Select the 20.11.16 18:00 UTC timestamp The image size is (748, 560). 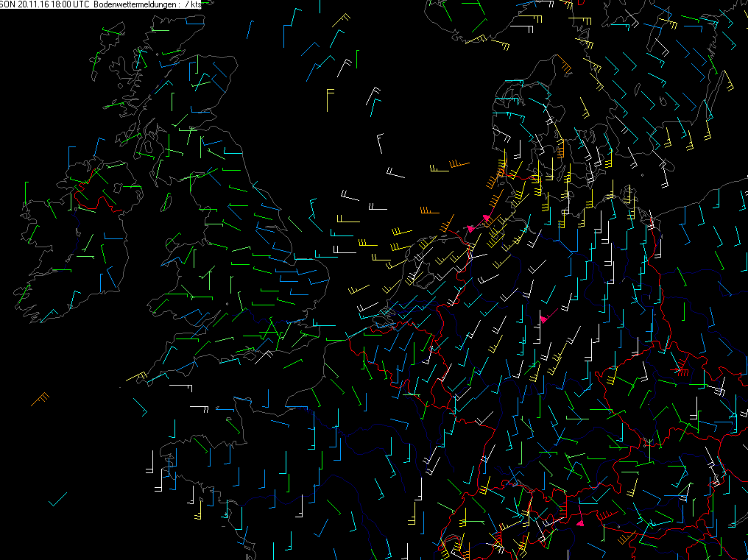pos(54,4)
